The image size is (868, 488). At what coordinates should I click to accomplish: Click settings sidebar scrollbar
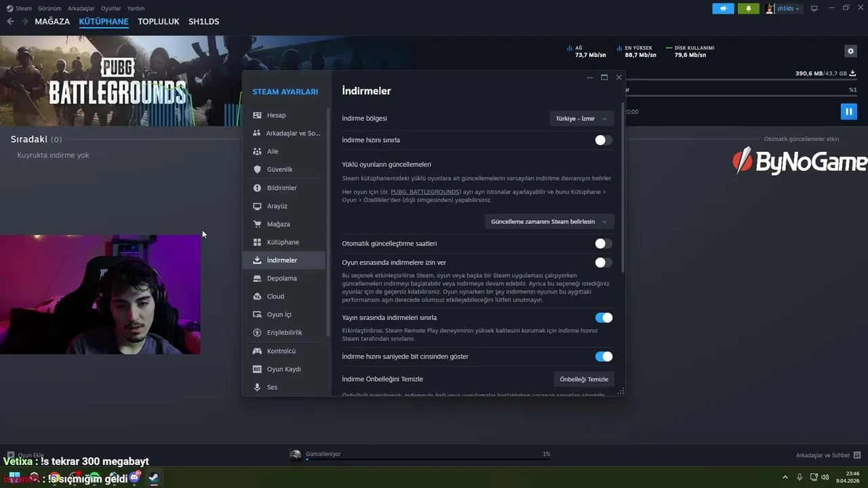click(329, 223)
